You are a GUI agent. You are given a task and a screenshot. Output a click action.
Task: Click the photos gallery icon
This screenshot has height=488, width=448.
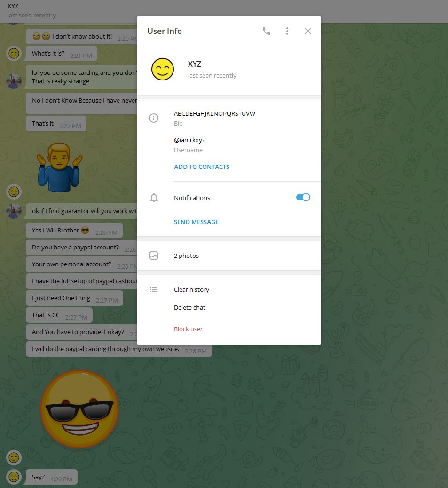tap(154, 256)
